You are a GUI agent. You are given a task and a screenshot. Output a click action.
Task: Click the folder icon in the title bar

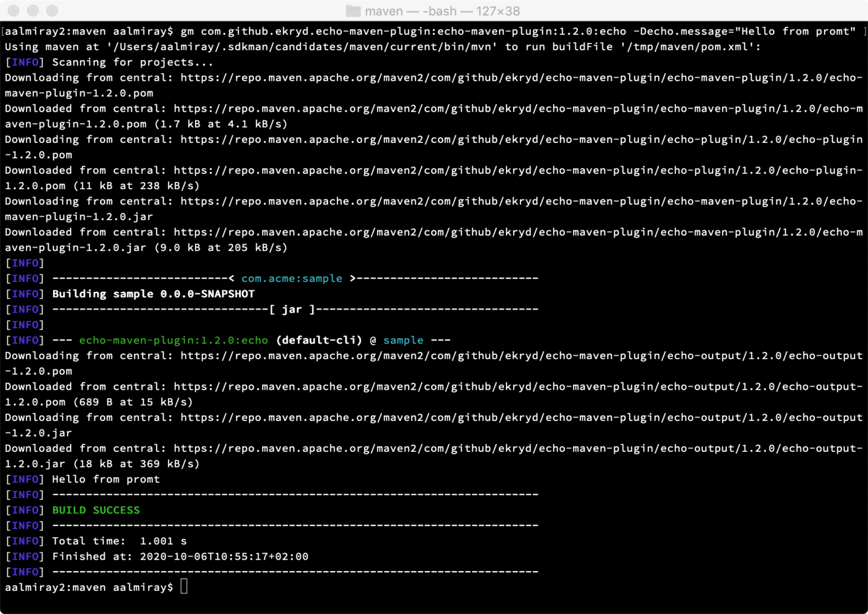tap(353, 10)
